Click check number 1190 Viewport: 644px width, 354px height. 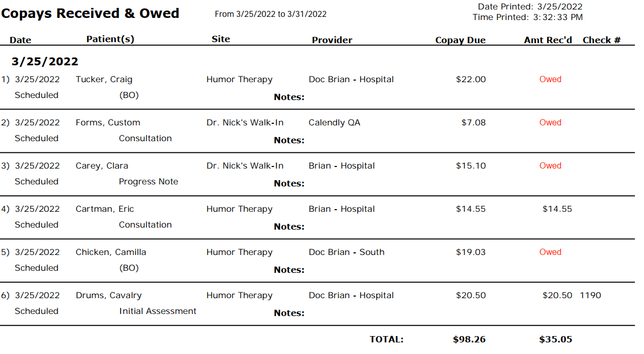(590, 296)
